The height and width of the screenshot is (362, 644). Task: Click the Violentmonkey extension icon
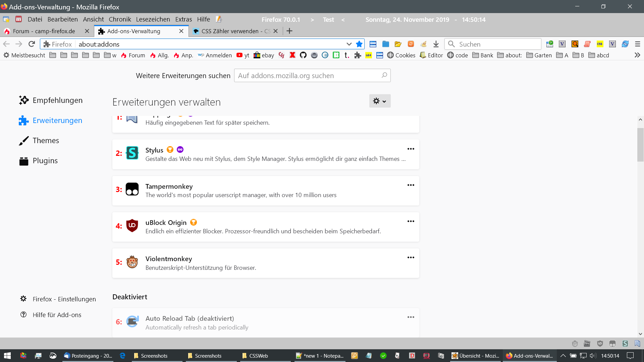[132, 262]
